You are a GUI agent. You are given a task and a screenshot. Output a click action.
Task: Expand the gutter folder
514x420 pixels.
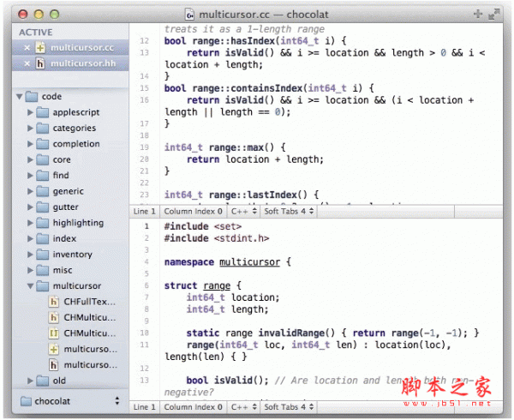click(x=31, y=207)
